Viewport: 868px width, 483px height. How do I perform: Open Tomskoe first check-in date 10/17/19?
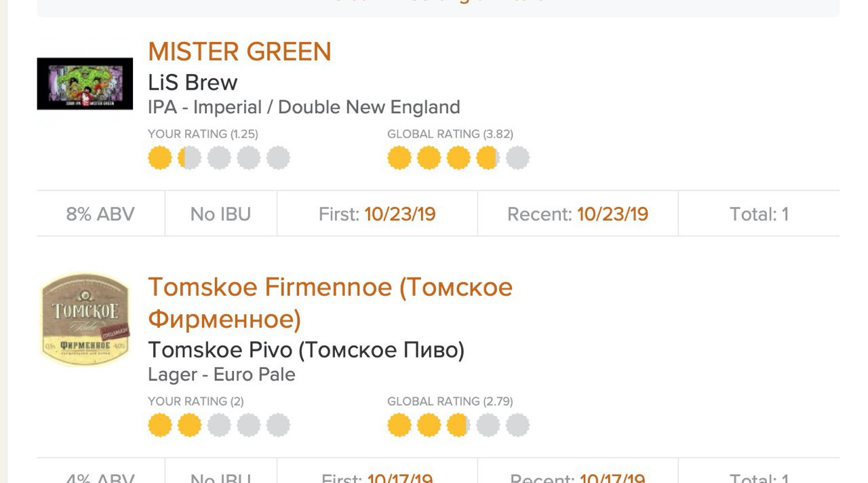pyautogui.click(x=400, y=478)
